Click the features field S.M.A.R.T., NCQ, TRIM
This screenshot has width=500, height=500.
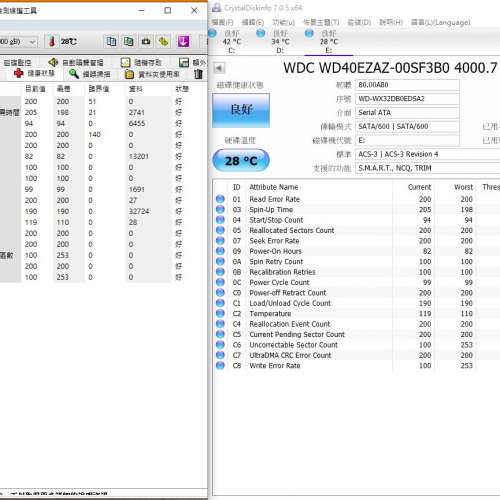(428, 168)
